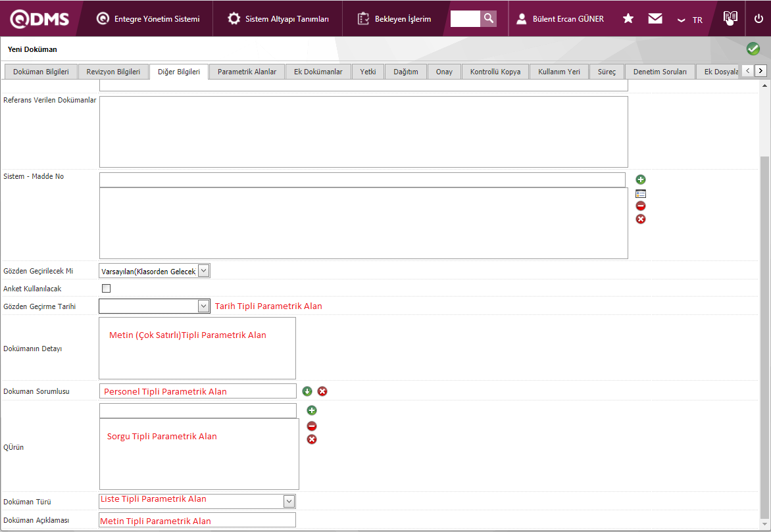Open favorites star icon in header
The image size is (771, 532).
(x=628, y=18)
